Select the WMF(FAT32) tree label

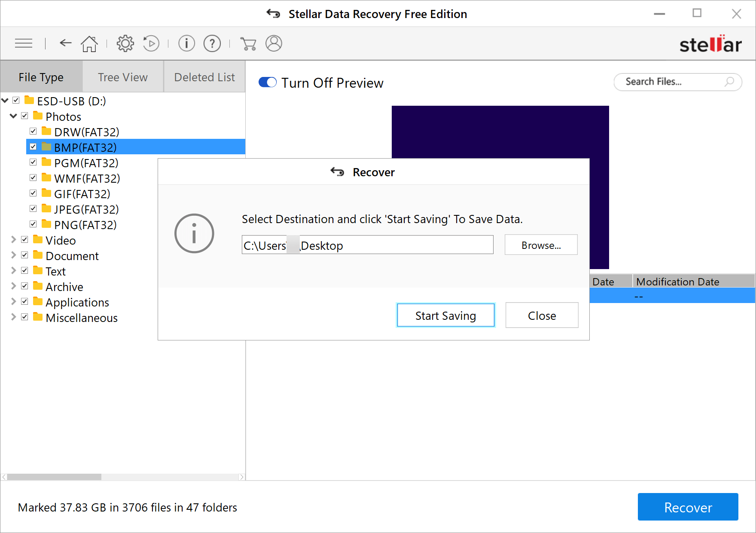(x=87, y=178)
